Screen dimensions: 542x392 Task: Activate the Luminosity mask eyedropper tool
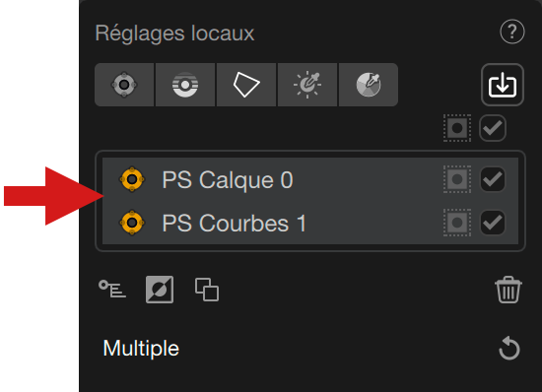(307, 85)
